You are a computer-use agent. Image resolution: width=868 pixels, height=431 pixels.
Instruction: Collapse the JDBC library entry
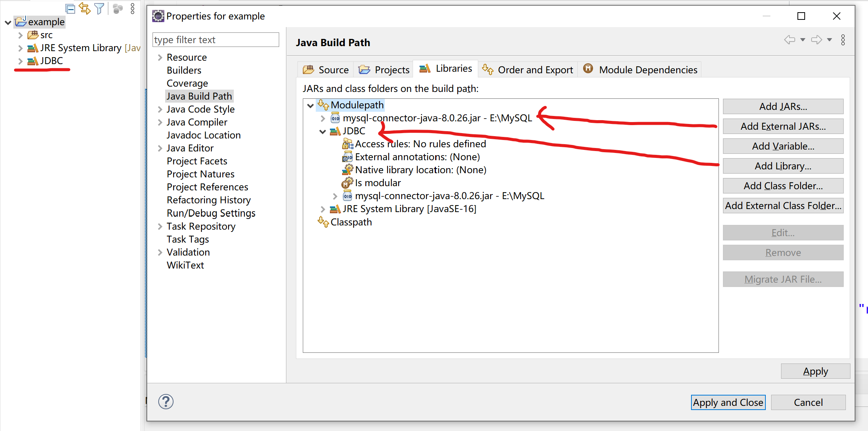click(x=323, y=131)
